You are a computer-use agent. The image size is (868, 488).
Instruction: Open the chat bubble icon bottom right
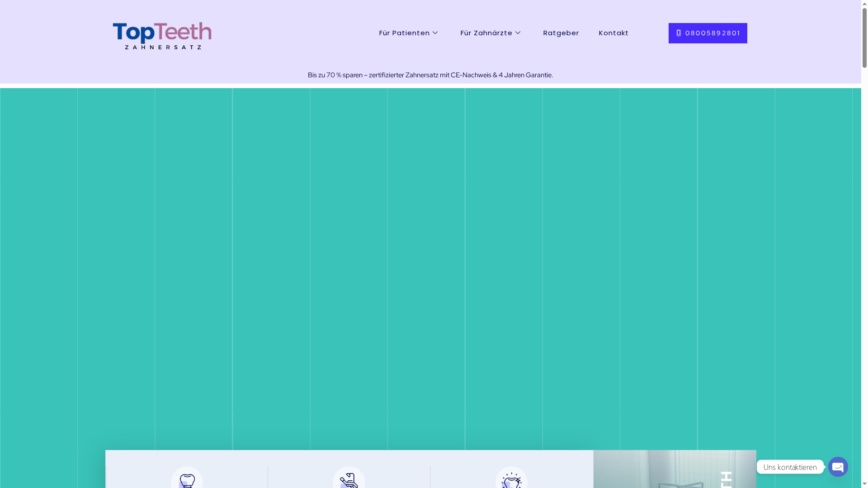pos(838,467)
